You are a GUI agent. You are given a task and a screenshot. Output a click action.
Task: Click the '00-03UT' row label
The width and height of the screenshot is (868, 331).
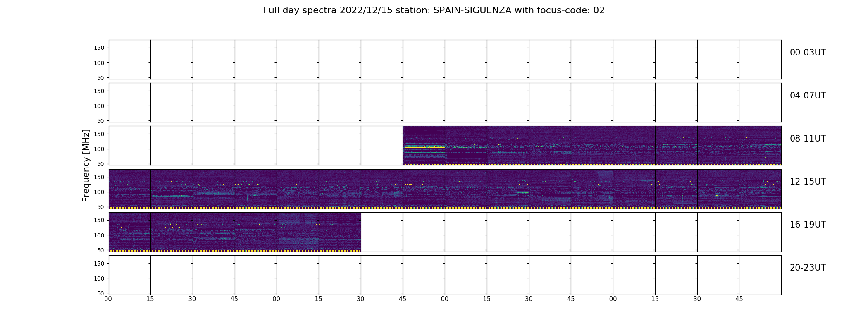point(808,53)
